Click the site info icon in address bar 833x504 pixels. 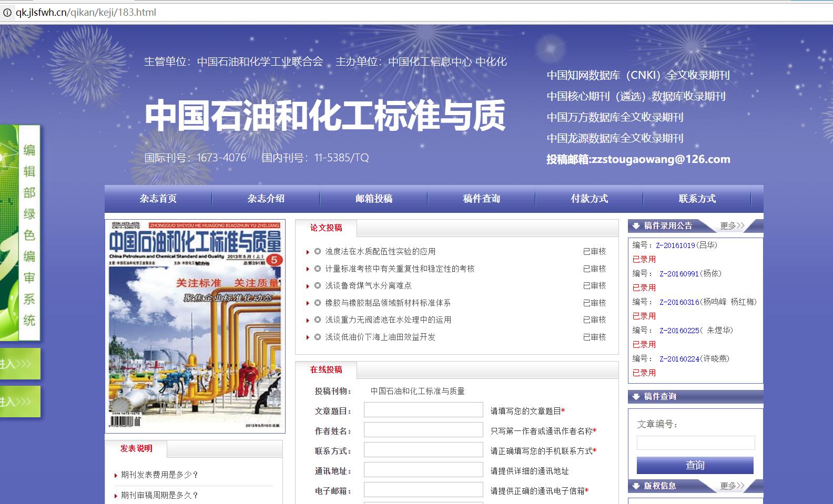pyautogui.click(x=7, y=13)
